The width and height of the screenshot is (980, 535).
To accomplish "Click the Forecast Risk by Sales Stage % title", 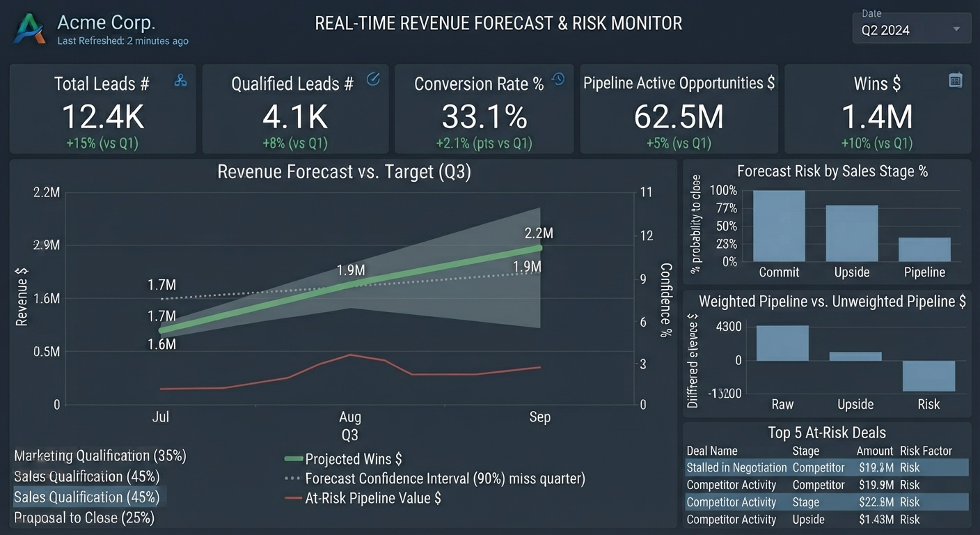I will click(832, 171).
